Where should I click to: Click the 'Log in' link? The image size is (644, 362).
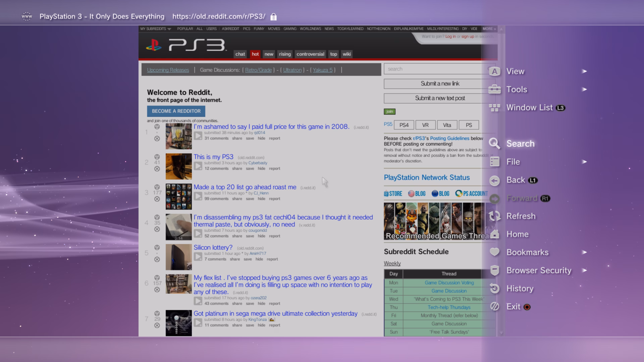click(x=450, y=37)
